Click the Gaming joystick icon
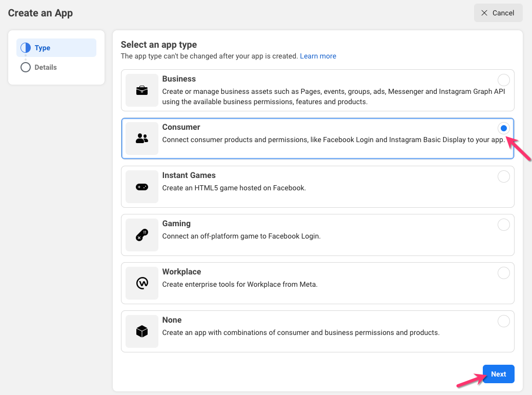Screen dimensions: 532x395 [x=142, y=235]
